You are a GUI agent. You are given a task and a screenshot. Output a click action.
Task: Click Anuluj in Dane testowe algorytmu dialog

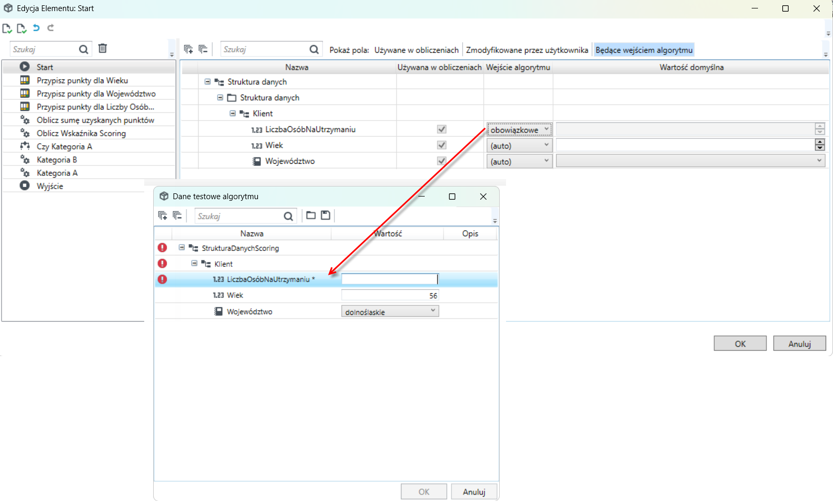pos(474,492)
